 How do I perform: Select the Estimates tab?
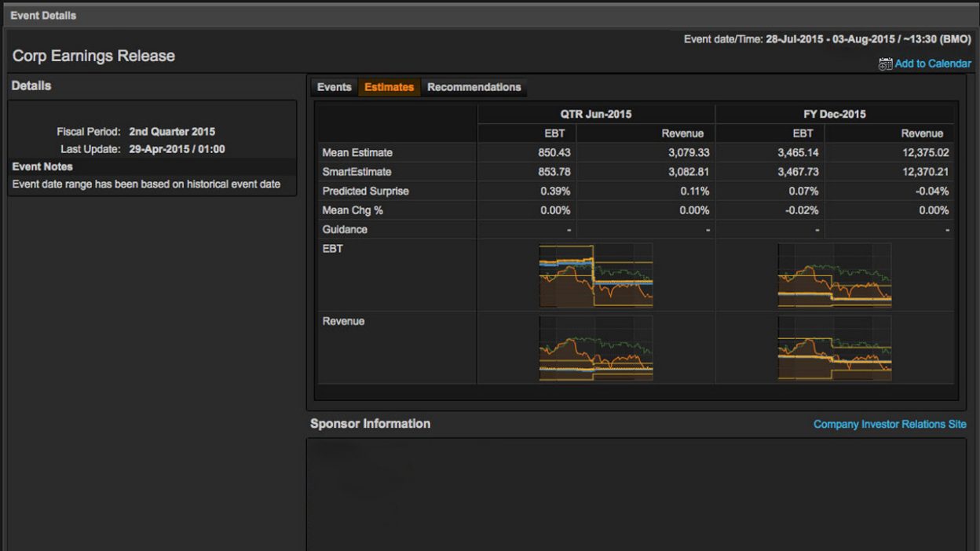pos(389,87)
